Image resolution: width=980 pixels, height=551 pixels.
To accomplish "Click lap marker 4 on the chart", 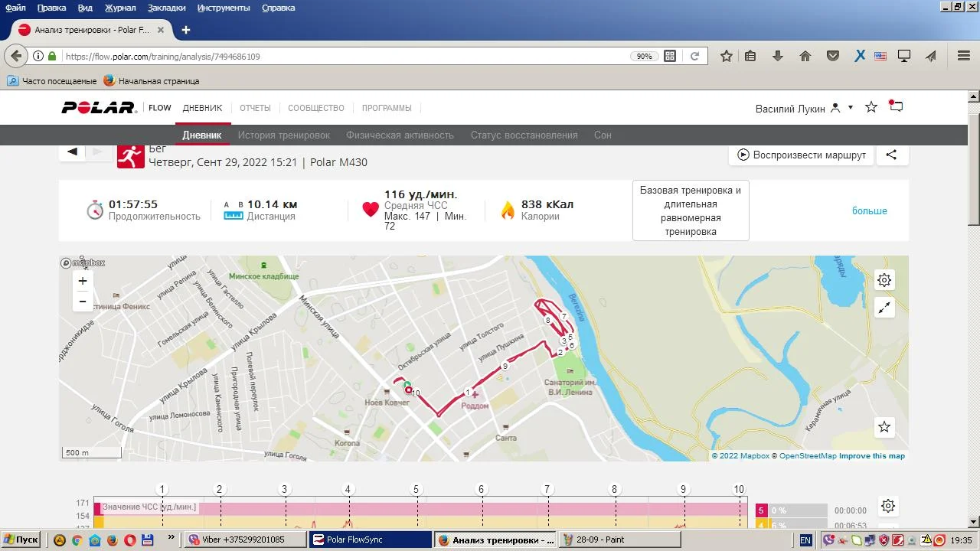I will (x=348, y=490).
